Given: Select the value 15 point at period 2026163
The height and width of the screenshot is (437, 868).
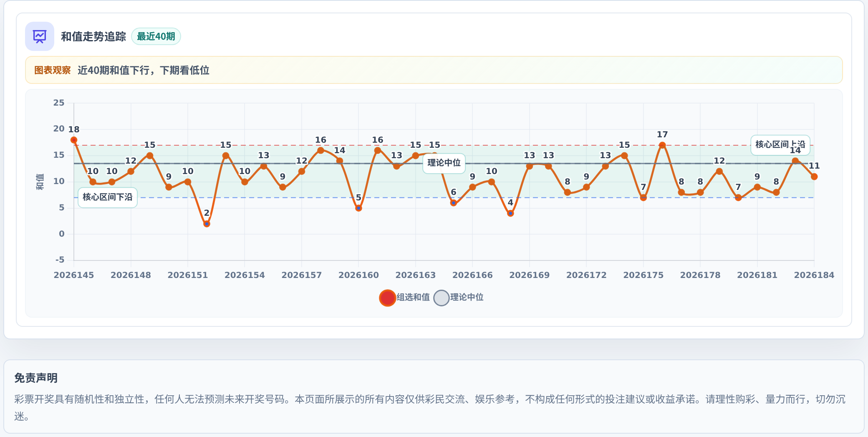Looking at the screenshot, I should tap(415, 156).
